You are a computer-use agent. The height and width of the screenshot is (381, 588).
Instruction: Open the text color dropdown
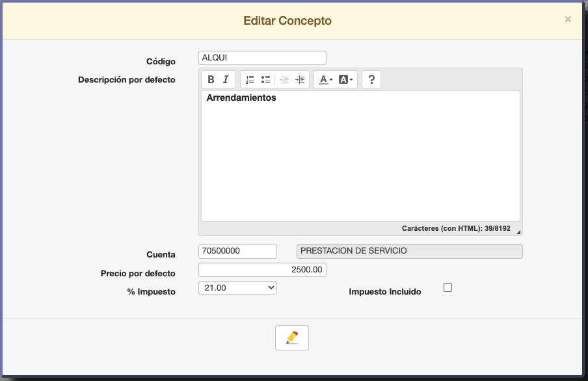[326, 79]
